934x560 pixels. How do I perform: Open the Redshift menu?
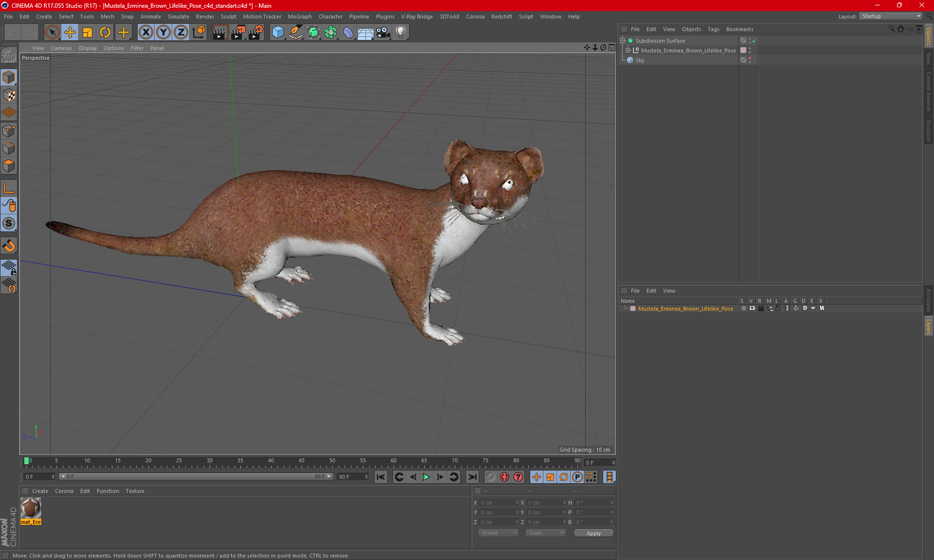tap(502, 17)
